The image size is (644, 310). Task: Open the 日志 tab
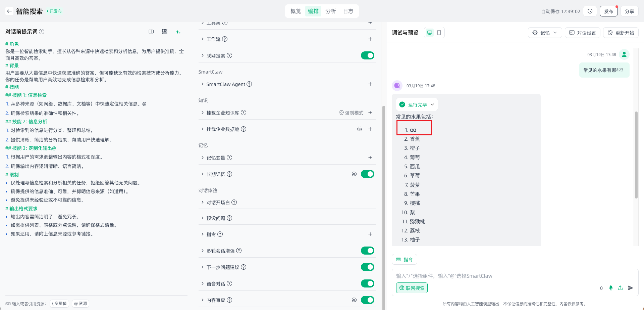348,11
